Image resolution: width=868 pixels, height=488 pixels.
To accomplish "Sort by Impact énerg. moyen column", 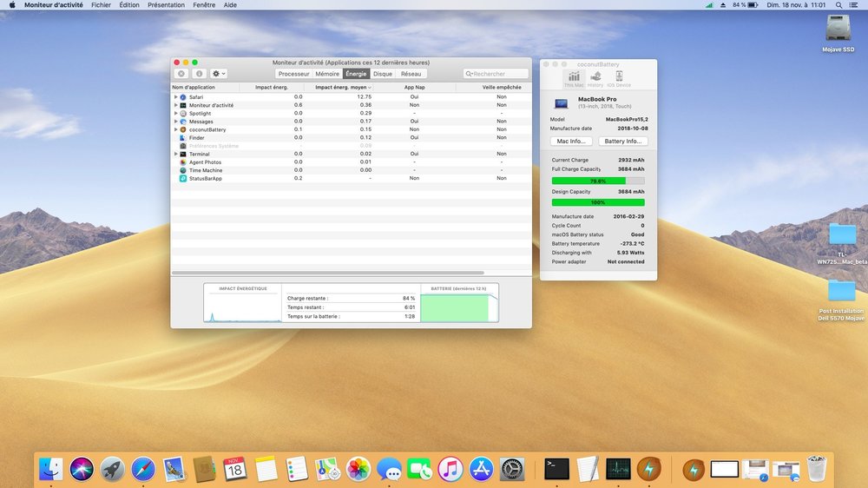I will point(343,87).
